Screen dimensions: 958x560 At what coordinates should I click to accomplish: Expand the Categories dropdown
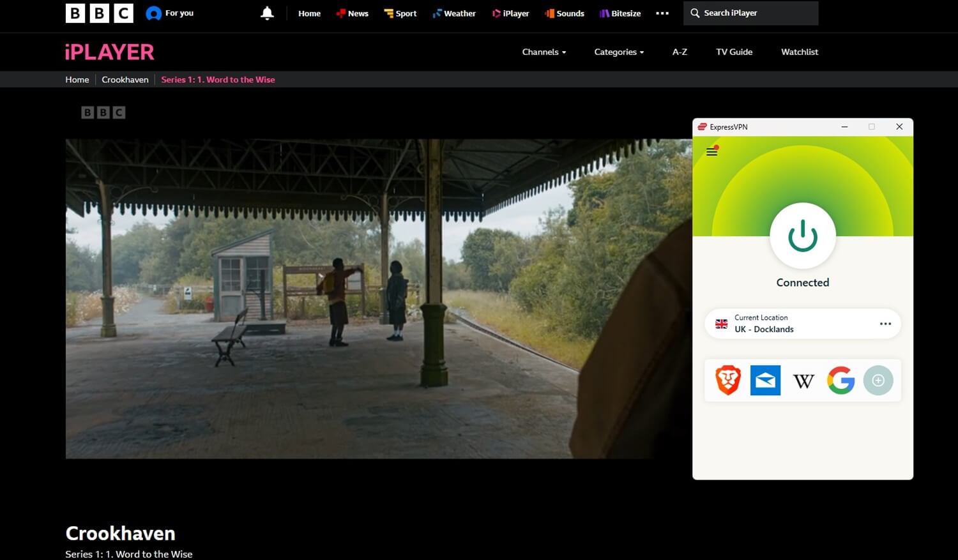pyautogui.click(x=618, y=52)
